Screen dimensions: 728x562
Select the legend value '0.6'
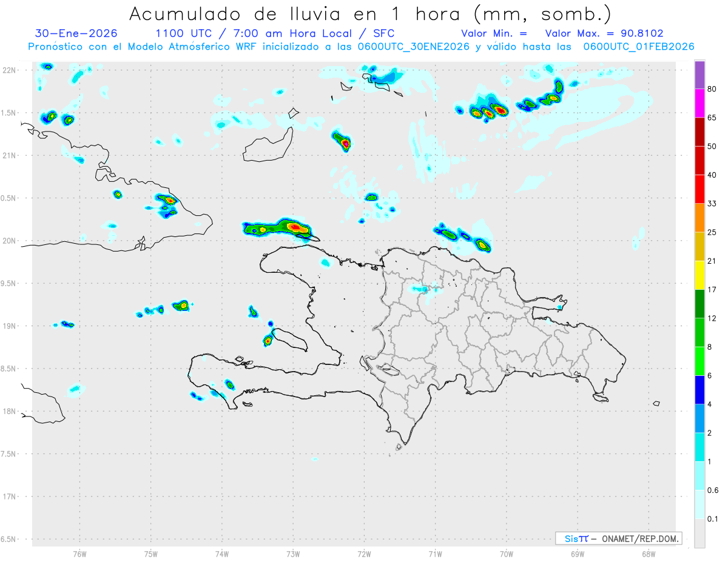tap(713, 490)
